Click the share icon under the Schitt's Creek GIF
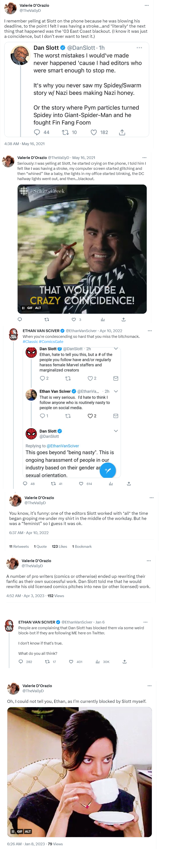The height and width of the screenshot is (868, 169). coord(124,319)
